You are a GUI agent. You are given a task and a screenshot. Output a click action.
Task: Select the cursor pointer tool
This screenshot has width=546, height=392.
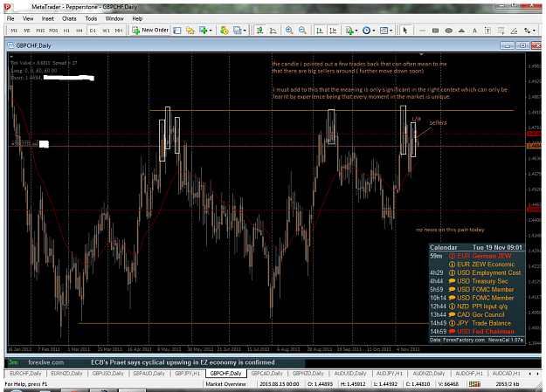[x=405, y=31]
